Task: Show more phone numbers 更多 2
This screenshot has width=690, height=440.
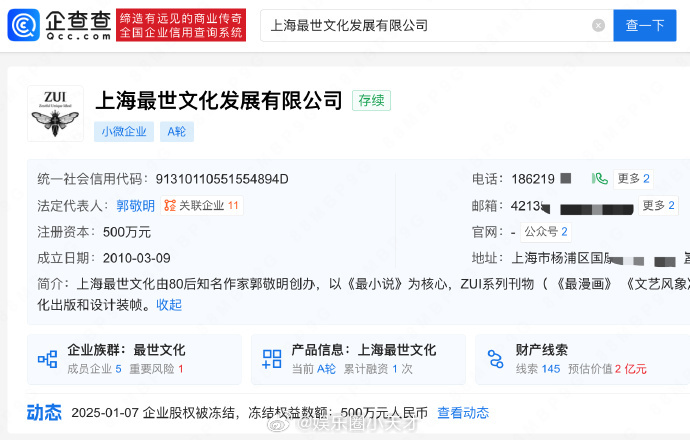Action: click(x=633, y=179)
